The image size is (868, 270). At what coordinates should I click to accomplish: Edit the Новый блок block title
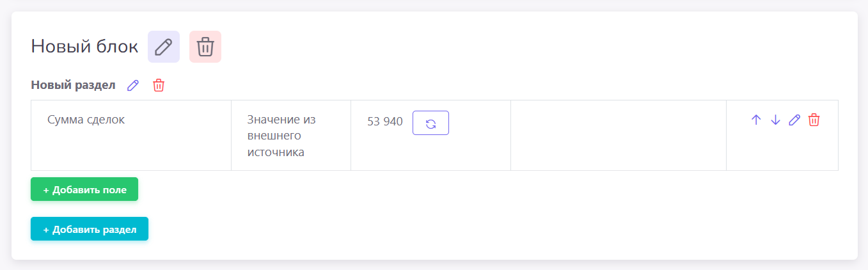click(x=164, y=47)
